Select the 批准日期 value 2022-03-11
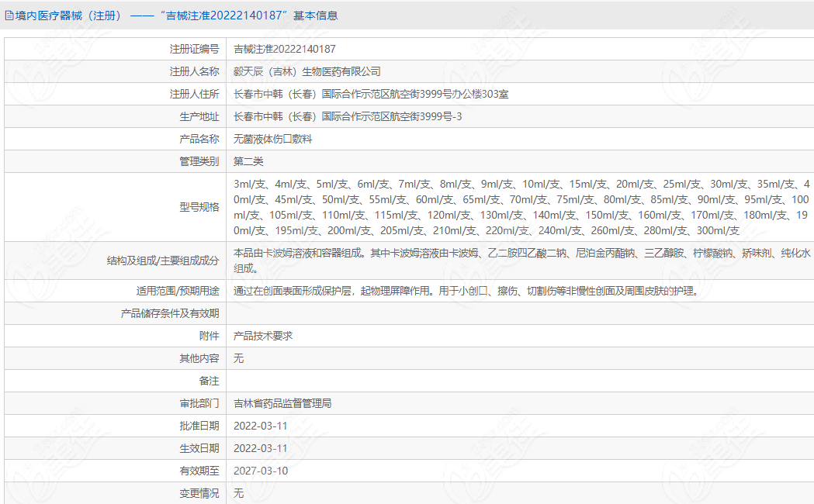This screenshot has width=814, height=504. [260, 426]
